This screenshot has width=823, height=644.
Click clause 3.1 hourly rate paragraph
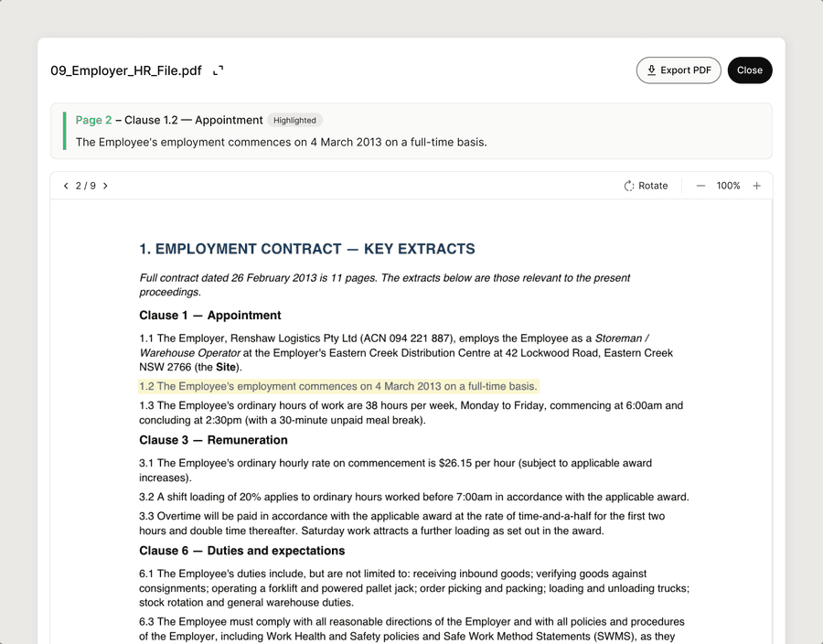click(x=395, y=470)
